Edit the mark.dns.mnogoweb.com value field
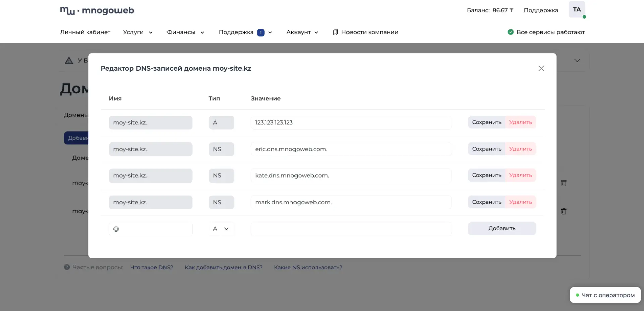Viewport: 644px width, 311px height. [x=351, y=202]
